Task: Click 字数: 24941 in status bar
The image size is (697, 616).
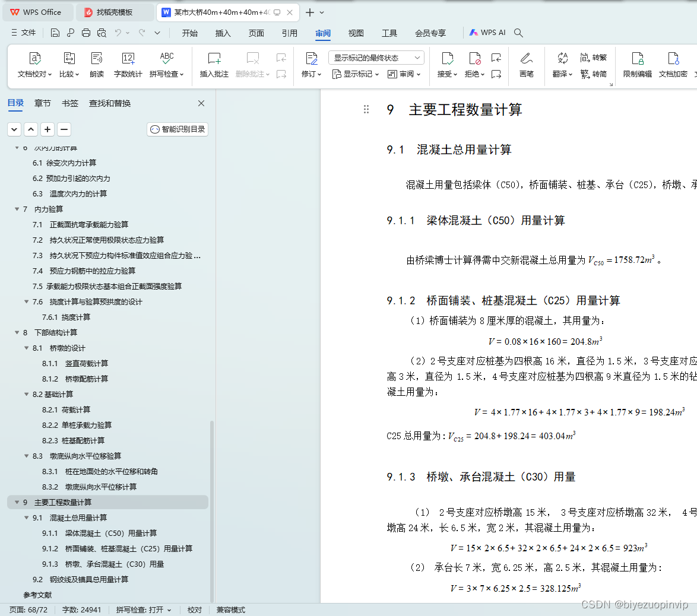Action: click(82, 610)
